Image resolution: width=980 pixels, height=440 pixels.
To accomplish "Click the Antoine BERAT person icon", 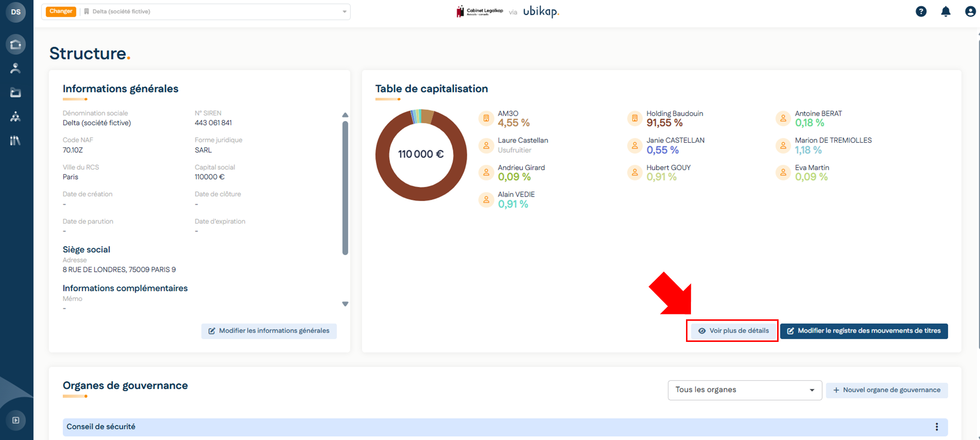I will 783,118.
